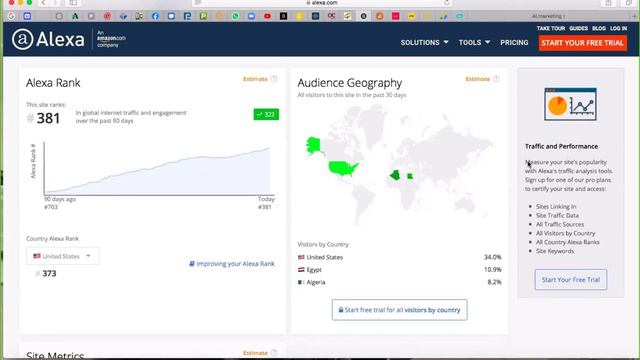This screenshot has width=640, height=360.
Task: Click the United States on world map
Action: 343,168
